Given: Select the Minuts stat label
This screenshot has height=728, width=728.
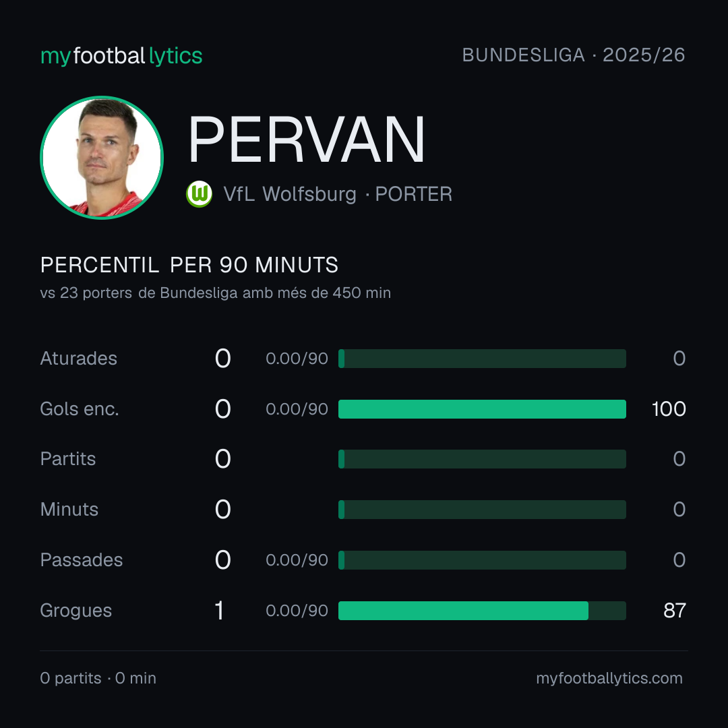Looking at the screenshot, I should [69, 510].
